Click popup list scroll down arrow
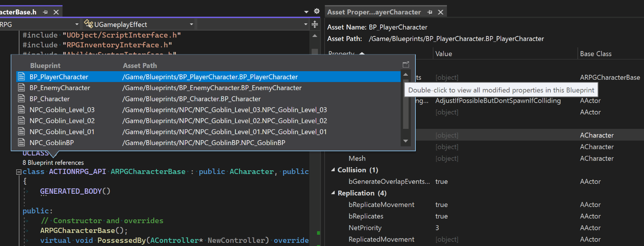 pyautogui.click(x=405, y=141)
